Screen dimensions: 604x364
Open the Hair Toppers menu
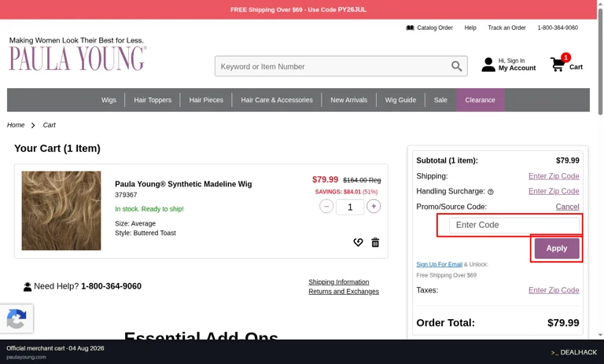pyautogui.click(x=153, y=100)
